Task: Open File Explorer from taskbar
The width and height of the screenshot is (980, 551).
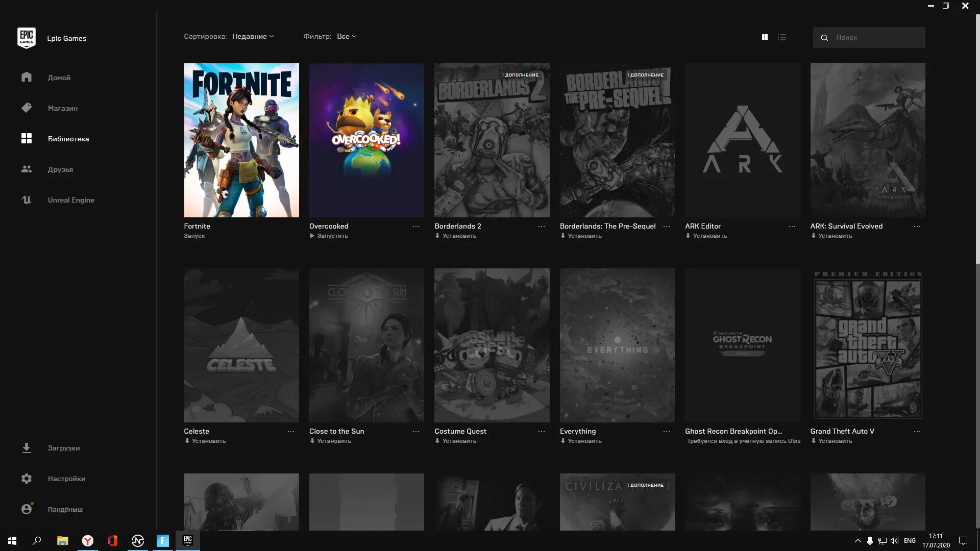Action: (62, 541)
